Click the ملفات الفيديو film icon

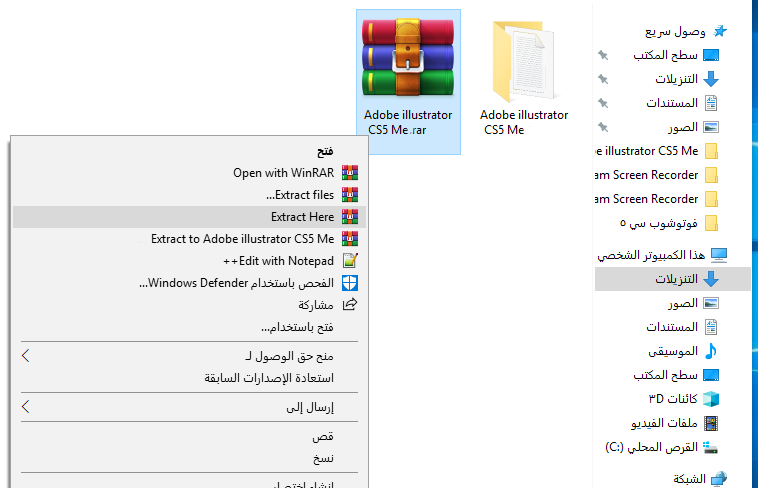[x=711, y=423]
